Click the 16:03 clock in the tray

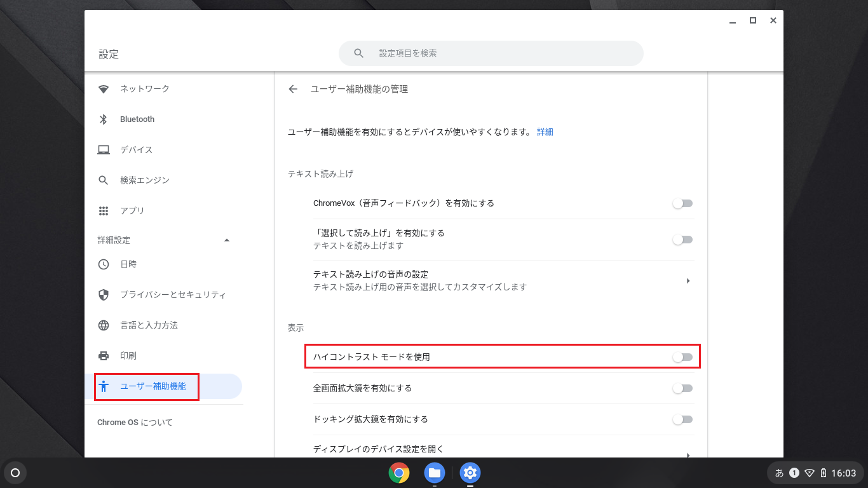point(844,473)
